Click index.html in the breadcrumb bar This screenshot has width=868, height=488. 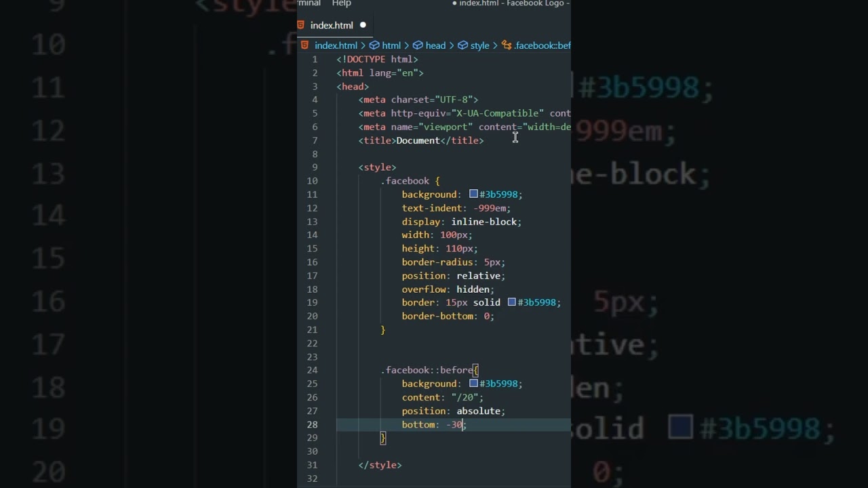(x=336, y=45)
